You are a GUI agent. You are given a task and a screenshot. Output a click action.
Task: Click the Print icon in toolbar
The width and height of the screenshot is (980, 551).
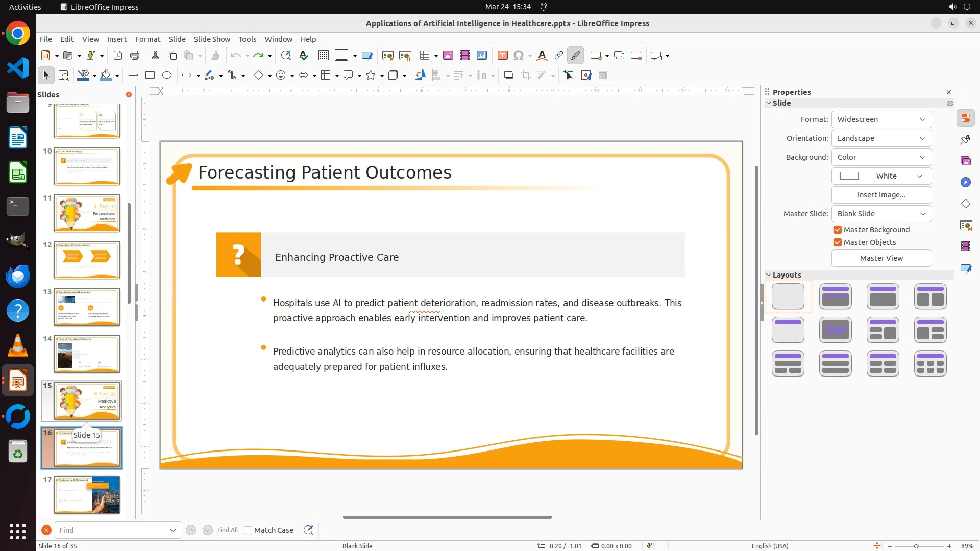pyautogui.click(x=135, y=56)
